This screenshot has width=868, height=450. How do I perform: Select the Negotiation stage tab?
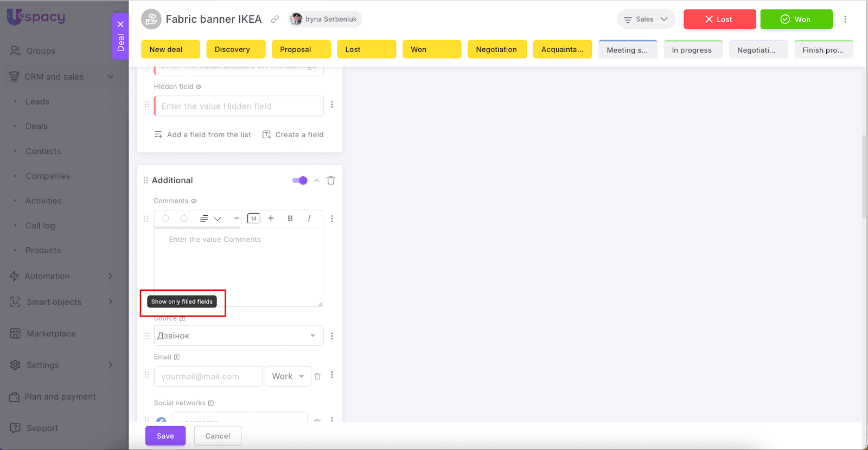click(496, 49)
